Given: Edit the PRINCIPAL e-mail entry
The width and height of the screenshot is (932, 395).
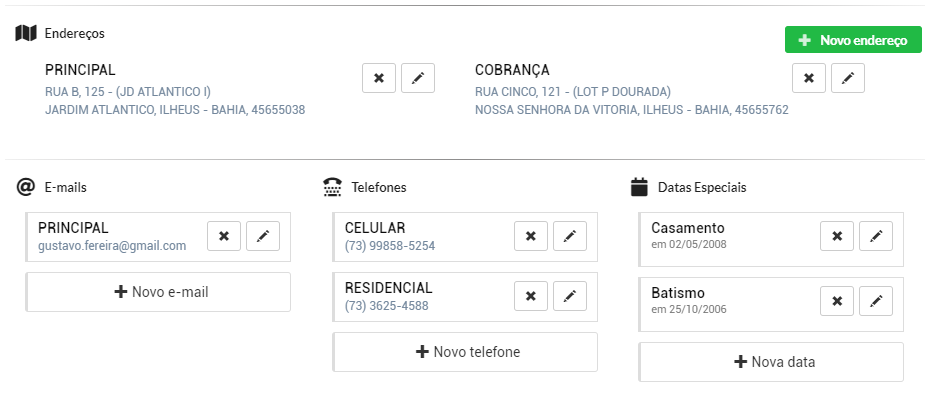Looking at the screenshot, I should (263, 236).
